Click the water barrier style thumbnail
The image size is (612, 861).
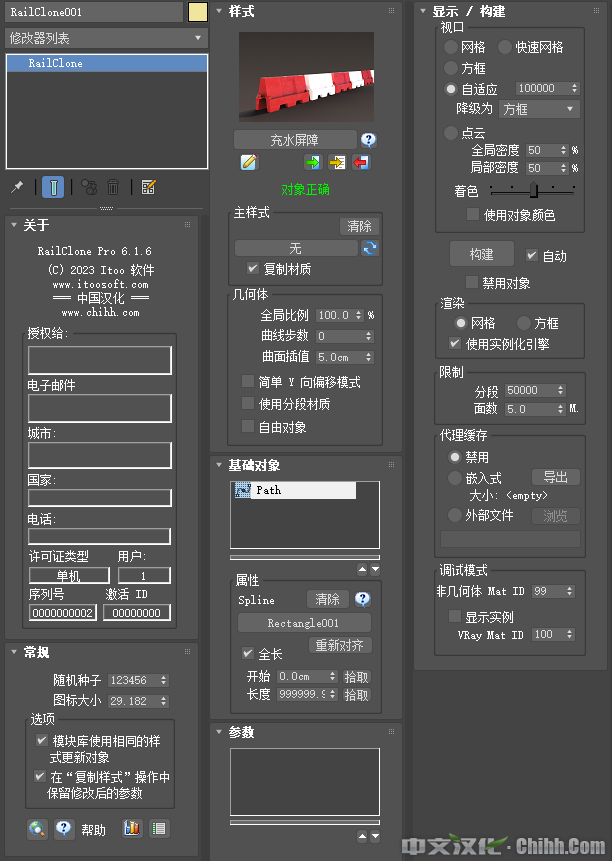[306, 77]
